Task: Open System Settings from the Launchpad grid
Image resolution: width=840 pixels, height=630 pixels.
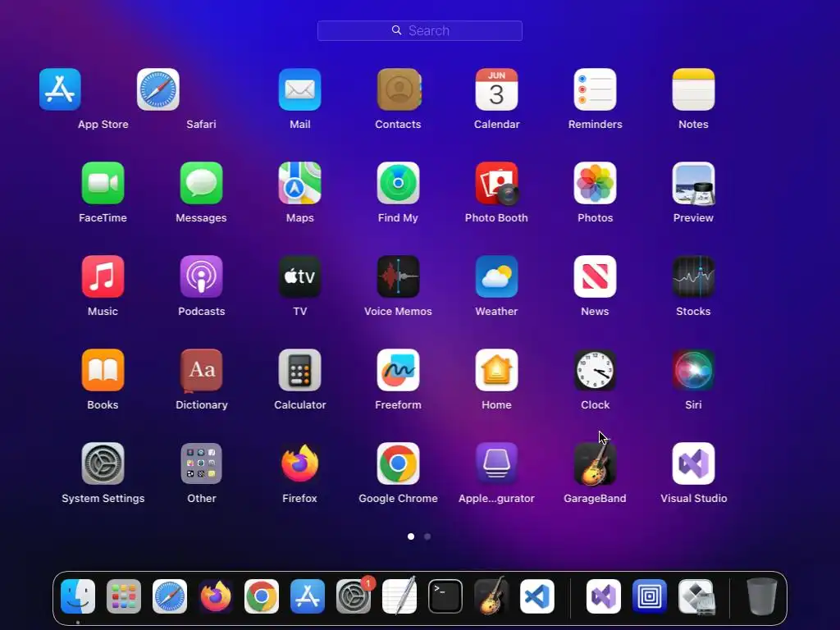Action: 103,463
